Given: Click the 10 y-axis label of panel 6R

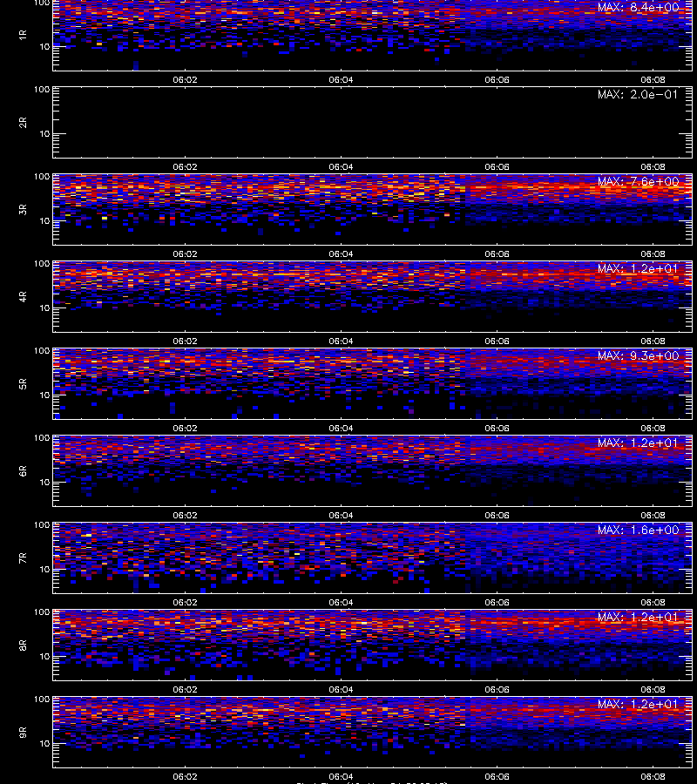Looking at the screenshot, I should click(44, 483).
